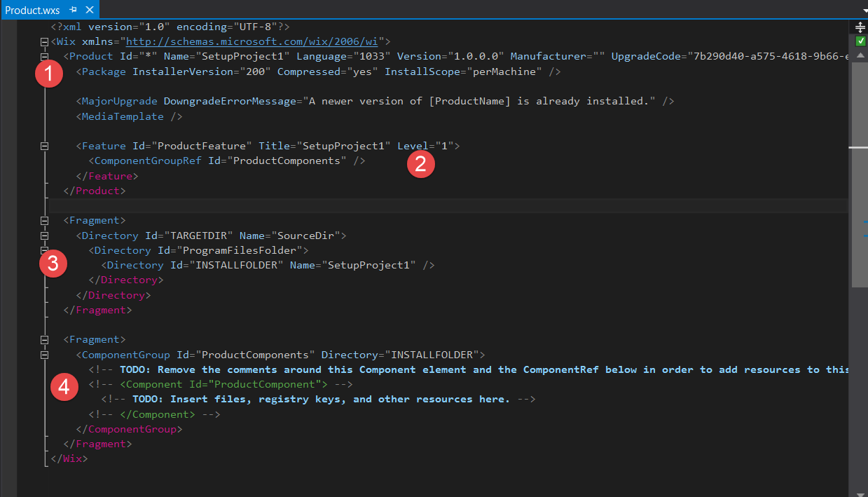Collapse the Product element outline

(45, 57)
